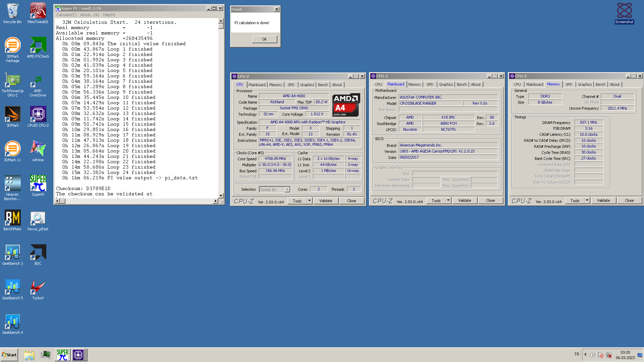
Task: Launch SuperPi desktop shortcut
Action: 38,186
